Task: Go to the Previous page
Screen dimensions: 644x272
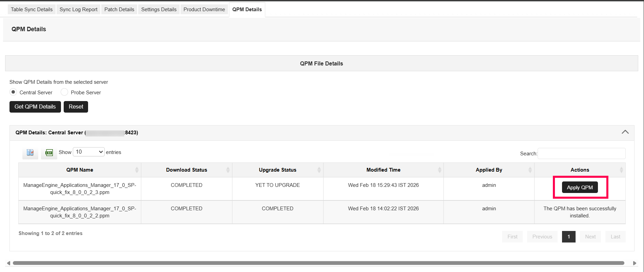Action: coord(542,237)
